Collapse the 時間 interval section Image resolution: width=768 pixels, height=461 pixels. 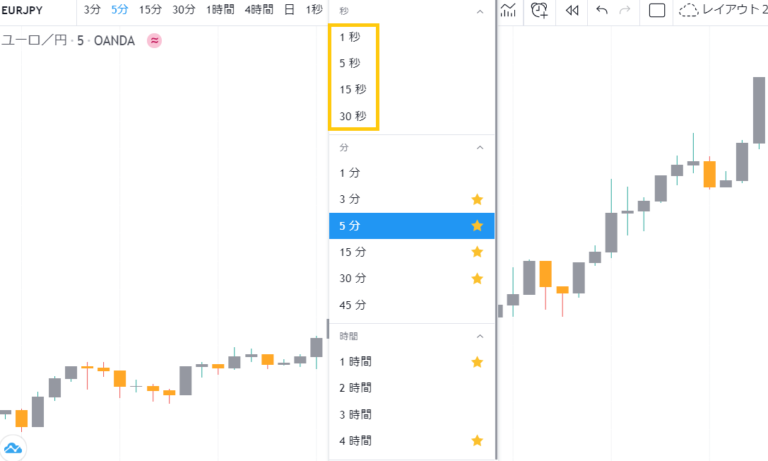click(479, 336)
